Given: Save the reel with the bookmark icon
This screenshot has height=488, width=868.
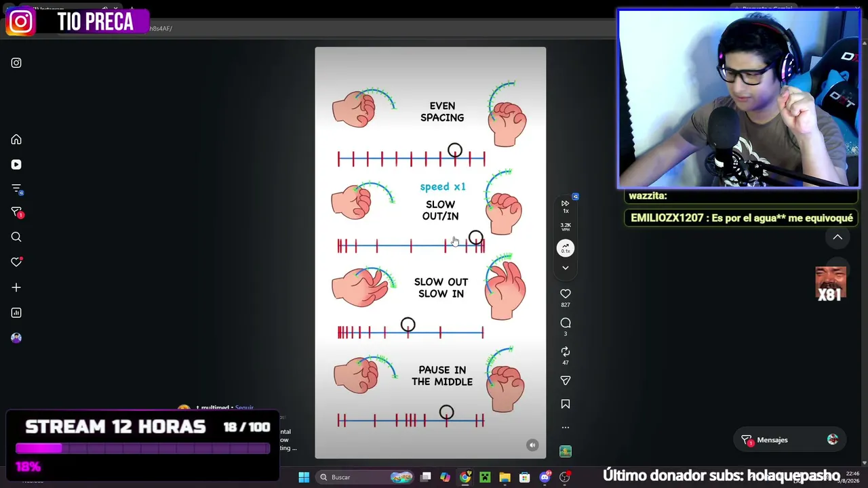Looking at the screenshot, I should click(566, 404).
